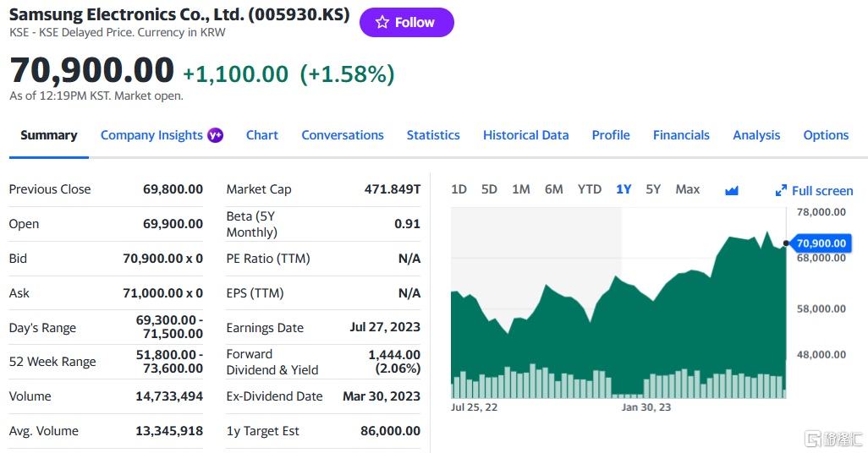Open the Financials tab
Screen dimensions: 868x453
(x=681, y=135)
